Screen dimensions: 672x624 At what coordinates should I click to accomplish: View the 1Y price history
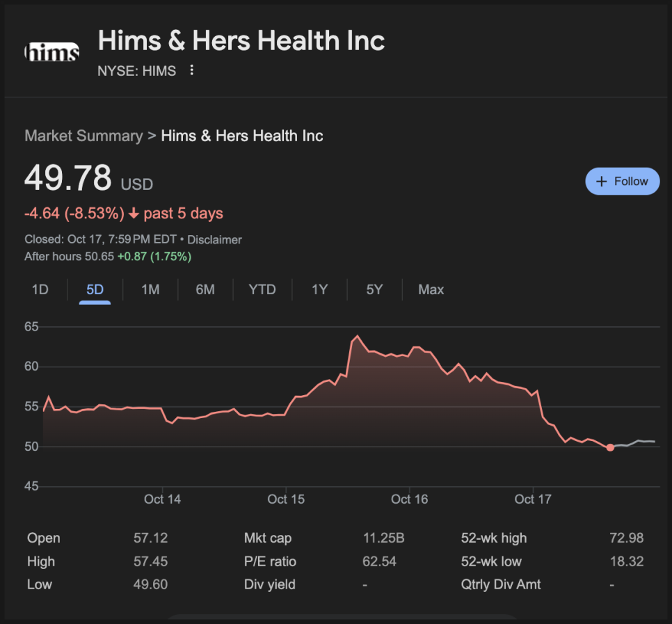click(319, 289)
